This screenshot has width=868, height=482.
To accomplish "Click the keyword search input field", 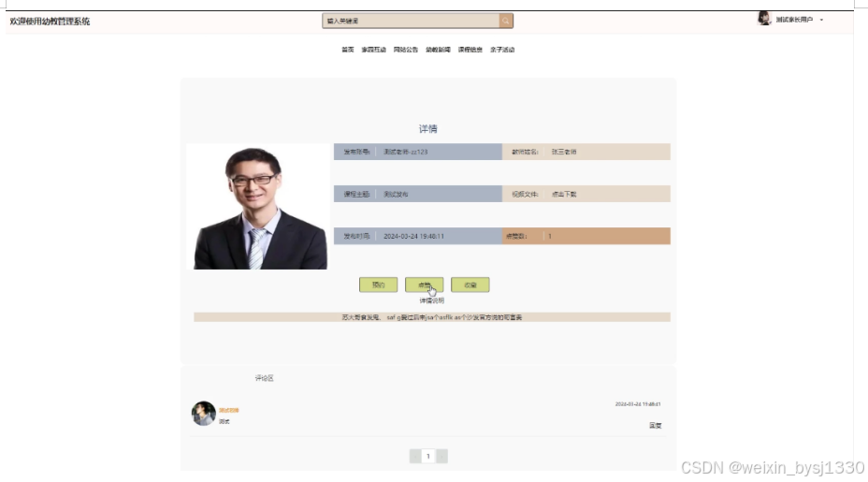I will pyautogui.click(x=411, y=21).
